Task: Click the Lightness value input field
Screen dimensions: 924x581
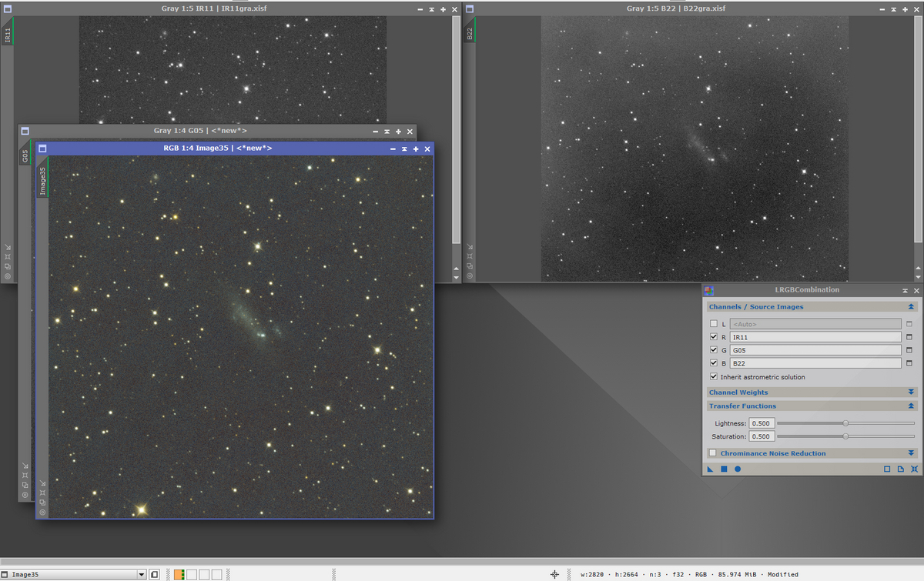Action: click(x=761, y=423)
